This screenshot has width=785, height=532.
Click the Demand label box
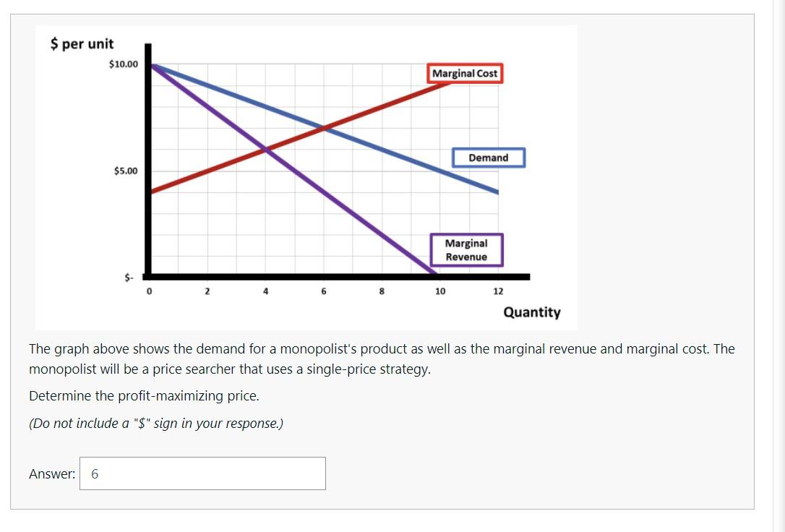point(488,158)
